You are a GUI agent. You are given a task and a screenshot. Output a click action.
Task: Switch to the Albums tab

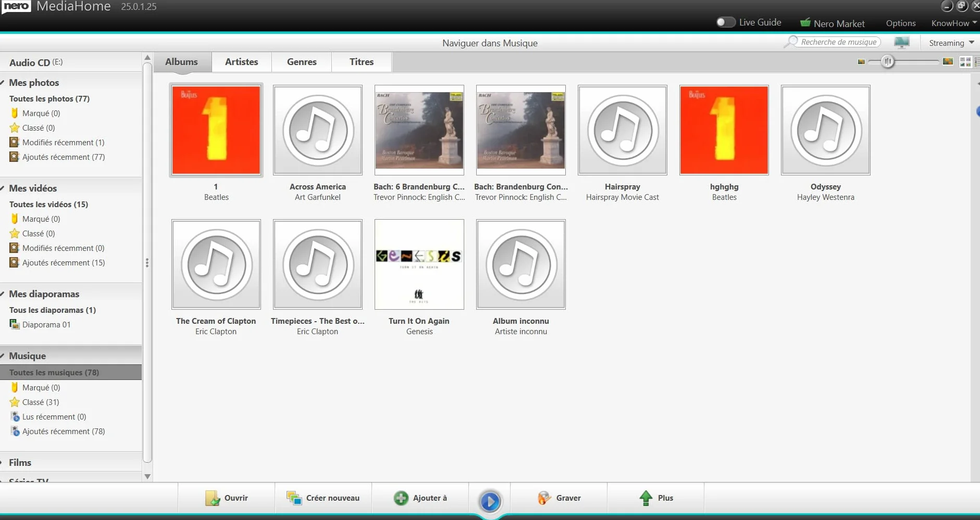pyautogui.click(x=181, y=62)
